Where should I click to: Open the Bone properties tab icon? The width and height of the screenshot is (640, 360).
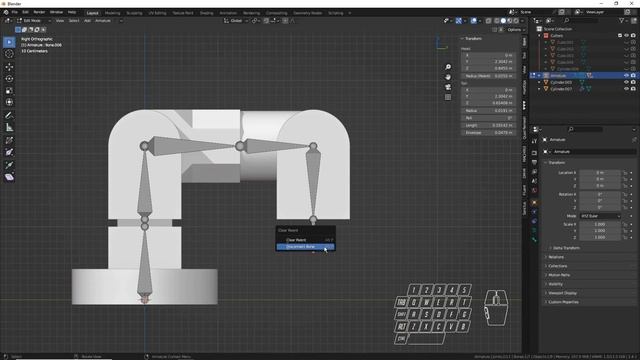[534, 239]
